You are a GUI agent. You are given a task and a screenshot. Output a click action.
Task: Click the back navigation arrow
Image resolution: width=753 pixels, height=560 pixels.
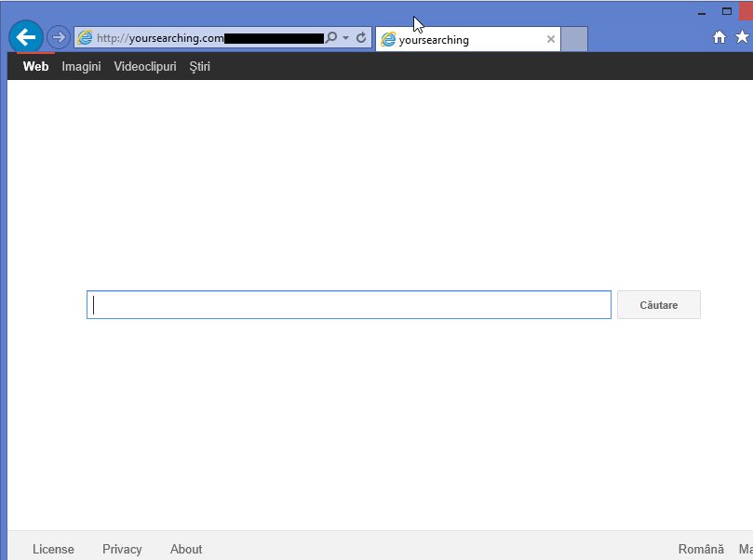point(25,37)
